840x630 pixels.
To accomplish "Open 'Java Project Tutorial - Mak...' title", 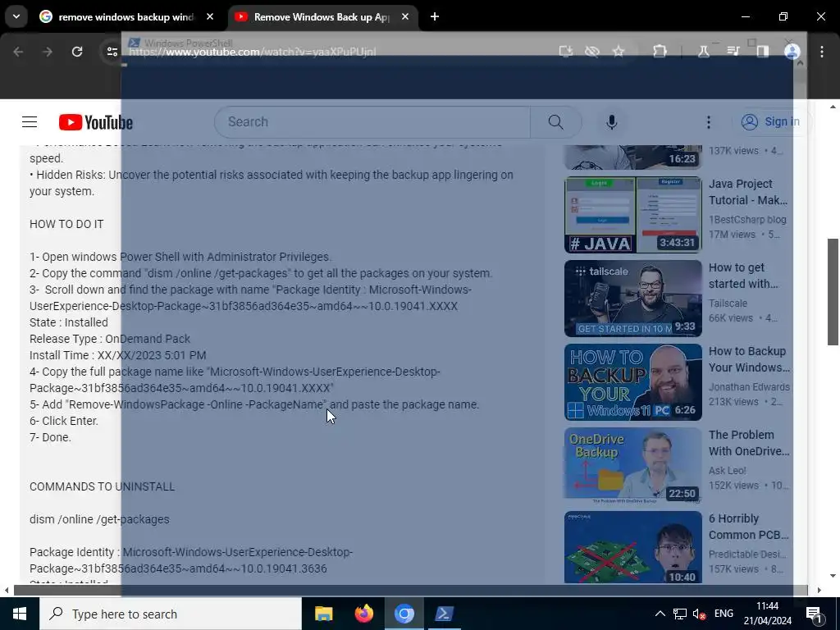I will pyautogui.click(x=748, y=192).
